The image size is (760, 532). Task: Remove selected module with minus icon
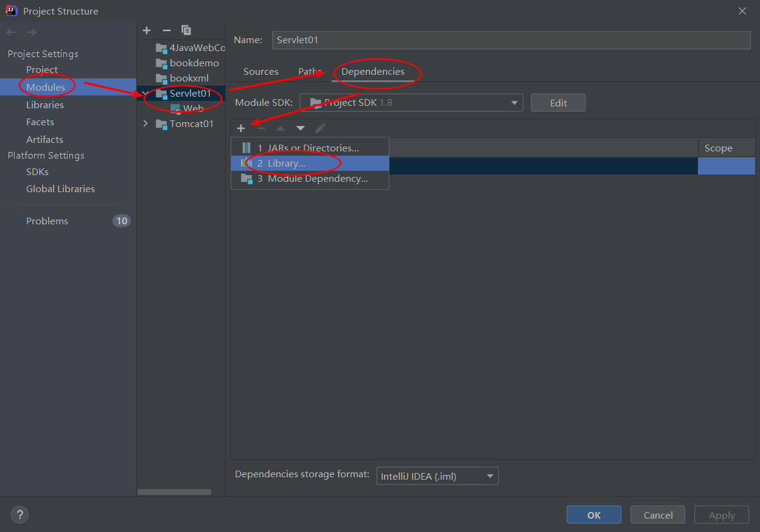coord(167,30)
